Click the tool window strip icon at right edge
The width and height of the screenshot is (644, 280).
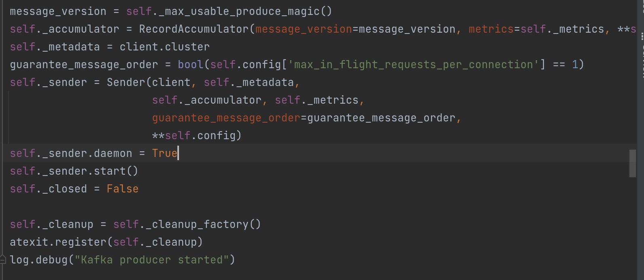pos(642,37)
